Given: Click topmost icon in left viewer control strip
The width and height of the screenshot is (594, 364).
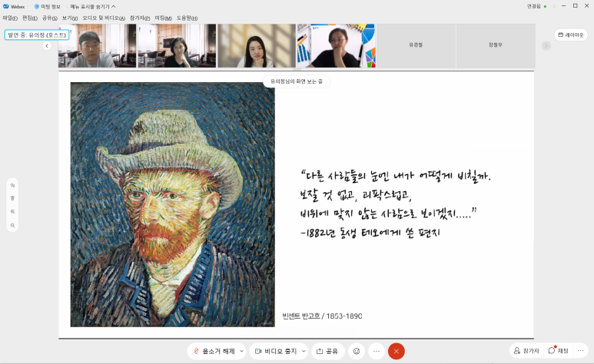Looking at the screenshot, I should (12, 185).
